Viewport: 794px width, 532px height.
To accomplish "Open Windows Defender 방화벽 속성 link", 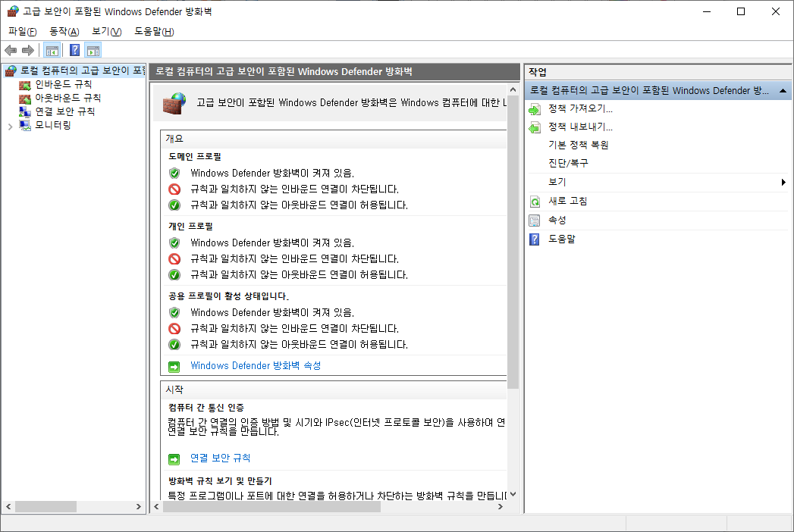I will tap(256, 365).
